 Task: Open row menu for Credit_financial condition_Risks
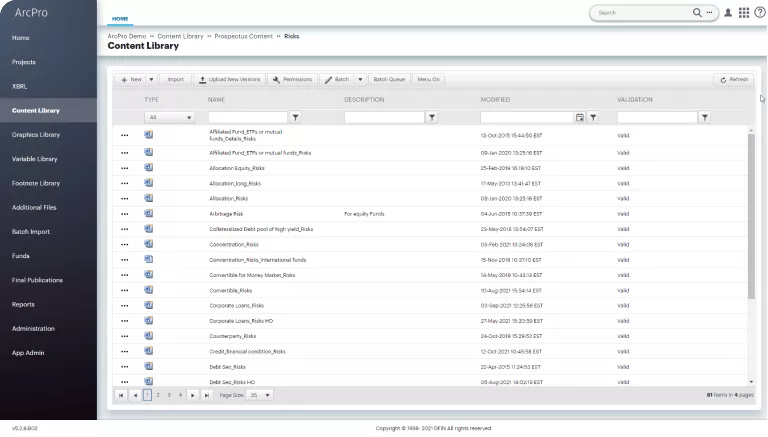coord(124,352)
